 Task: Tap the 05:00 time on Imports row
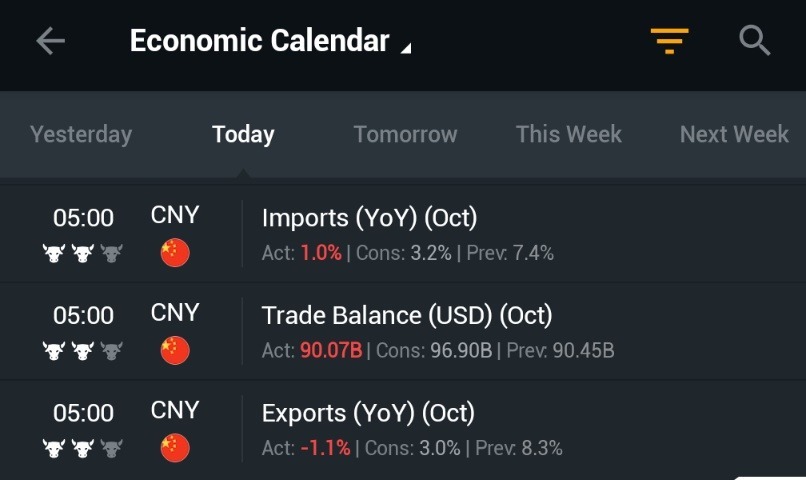(83, 218)
